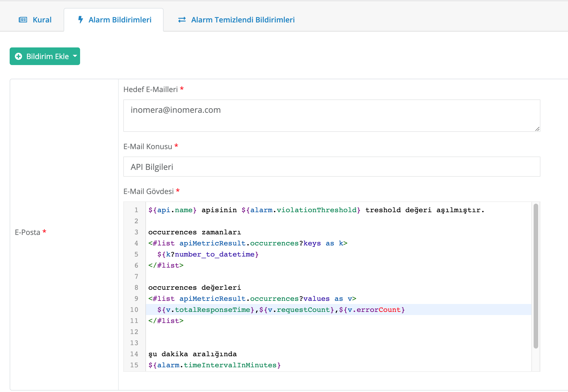Click 'şu dakika aralığında' on line 14
Image resolution: width=568 pixels, height=392 pixels.
(x=193, y=354)
